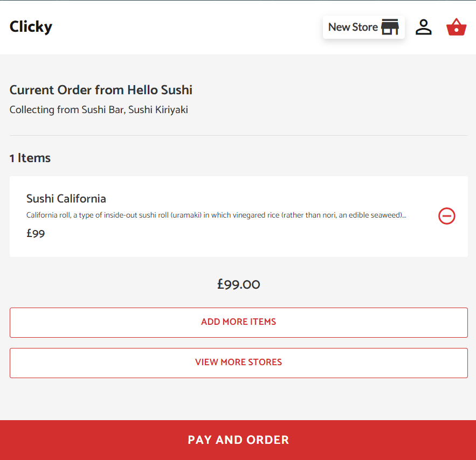Select the Sushi California order card
Screen dimensions: 476x460
tap(239, 217)
